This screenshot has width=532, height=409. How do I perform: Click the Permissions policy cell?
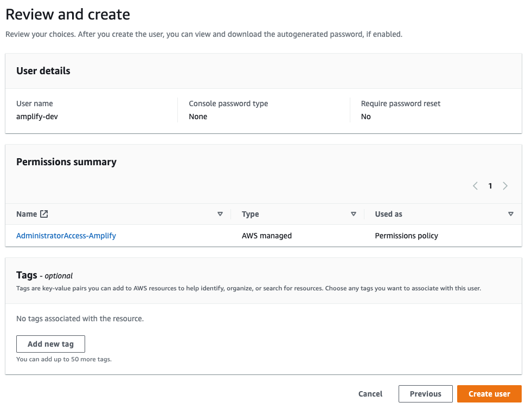[407, 236]
